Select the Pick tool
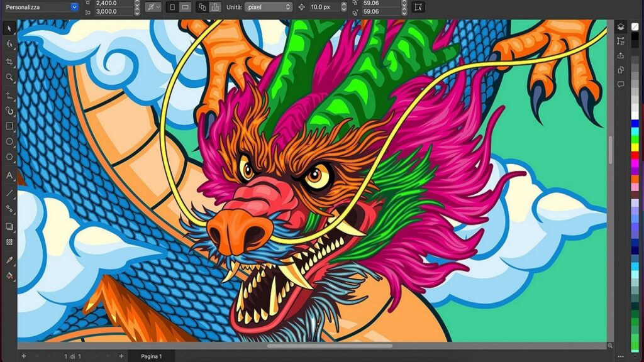 (8, 29)
